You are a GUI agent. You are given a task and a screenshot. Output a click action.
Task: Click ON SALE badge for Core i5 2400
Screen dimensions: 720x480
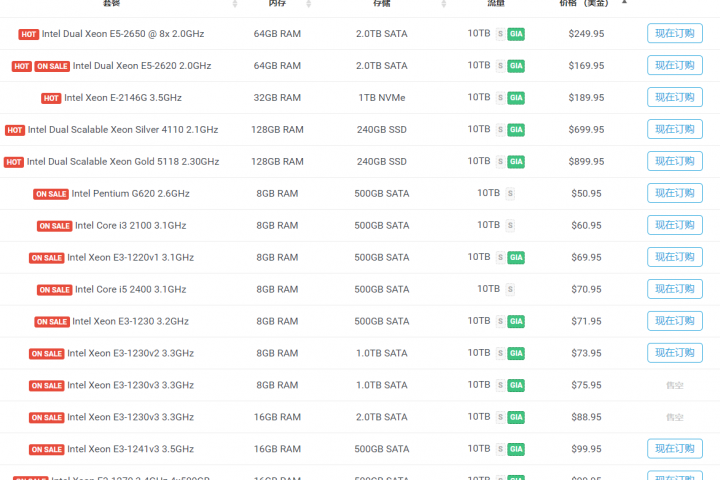pyautogui.click(x=54, y=290)
